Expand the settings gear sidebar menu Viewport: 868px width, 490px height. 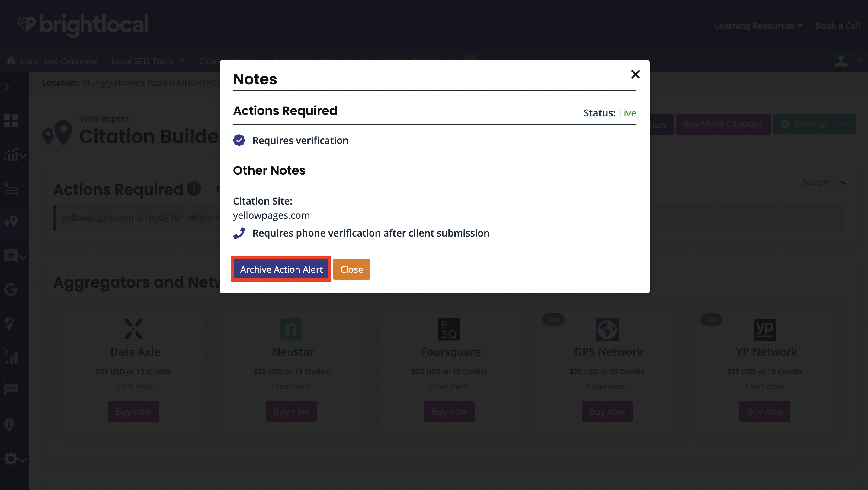pyautogui.click(x=15, y=459)
